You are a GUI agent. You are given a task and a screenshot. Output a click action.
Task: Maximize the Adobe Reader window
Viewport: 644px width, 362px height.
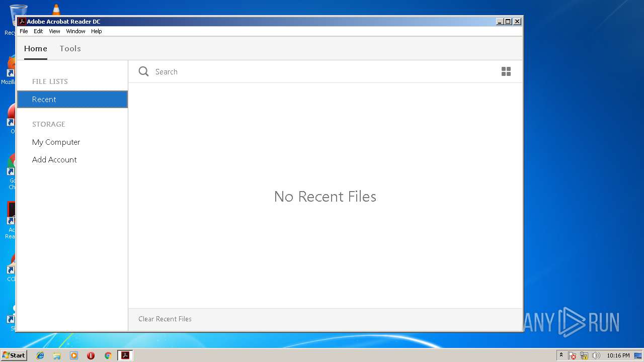click(508, 21)
